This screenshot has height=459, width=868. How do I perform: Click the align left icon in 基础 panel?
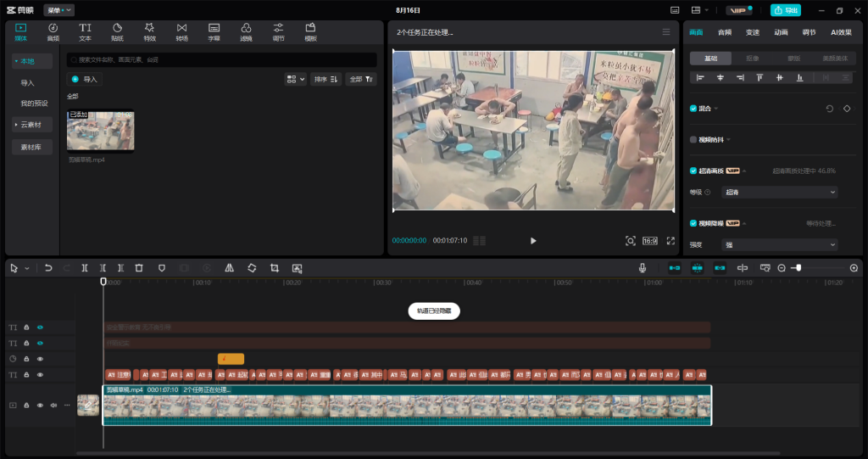point(700,77)
